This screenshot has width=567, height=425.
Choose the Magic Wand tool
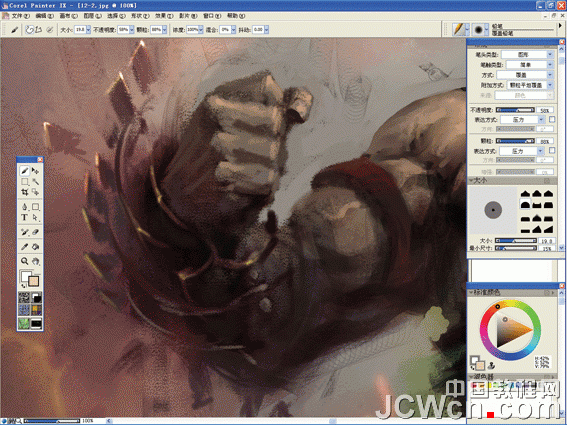(x=35, y=181)
